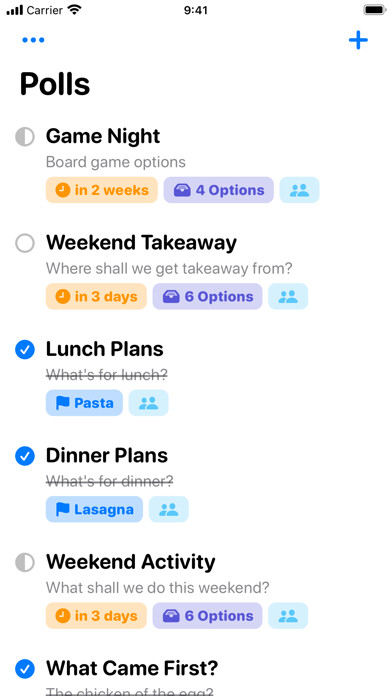Tap '6 Options' badge on Weekend Takeaway
Viewport: 392px width, 696px height.
coord(207,297)
